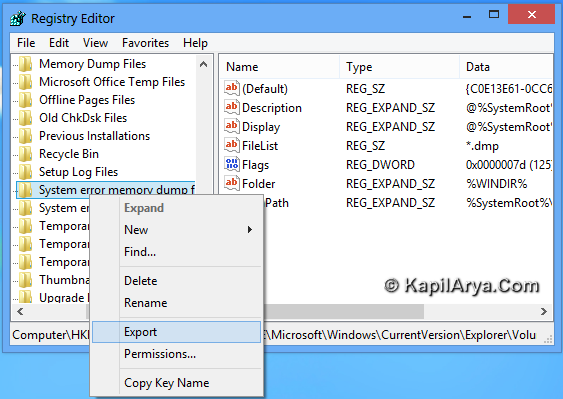
Task: Click the Description value name
Action: click(272, 108)
